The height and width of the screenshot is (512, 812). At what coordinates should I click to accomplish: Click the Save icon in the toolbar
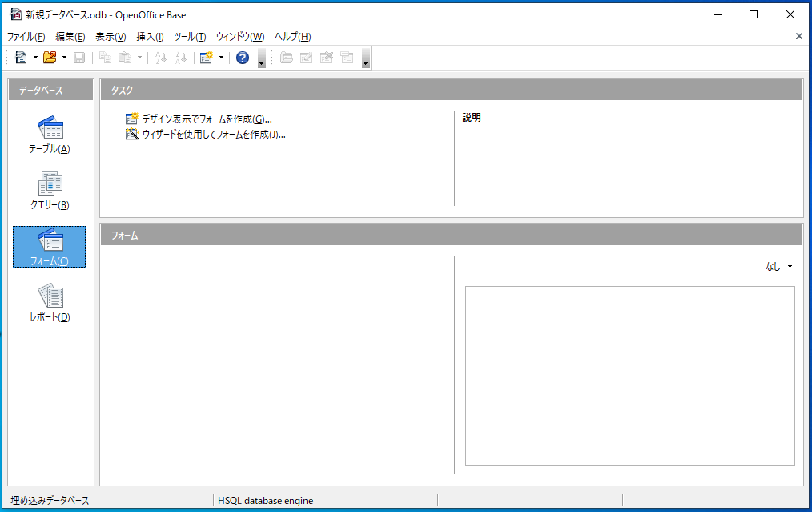coord(78,57)
